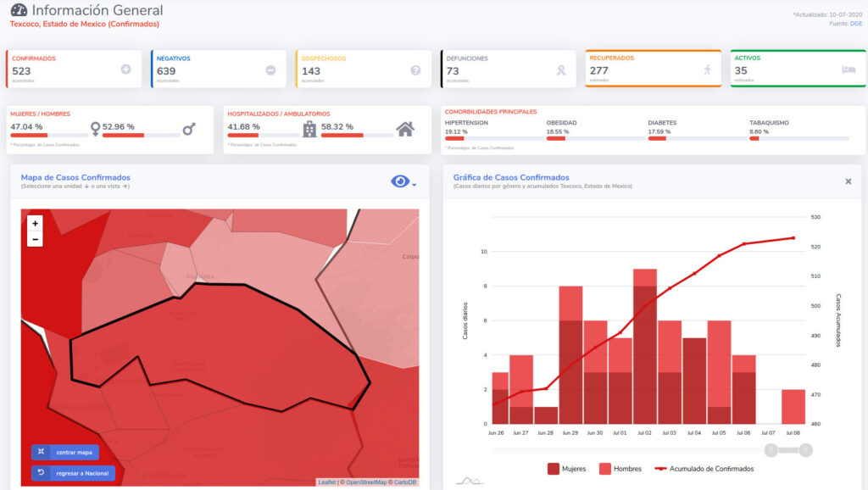
Task: Click the question mark icon in Sospechosos card
Action: coord(415,70)
